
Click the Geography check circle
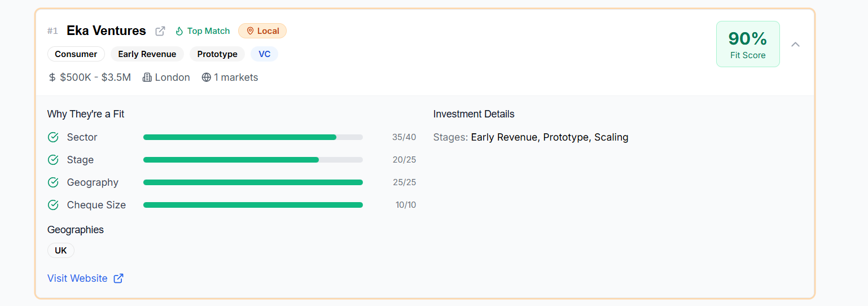pos(53,182)
